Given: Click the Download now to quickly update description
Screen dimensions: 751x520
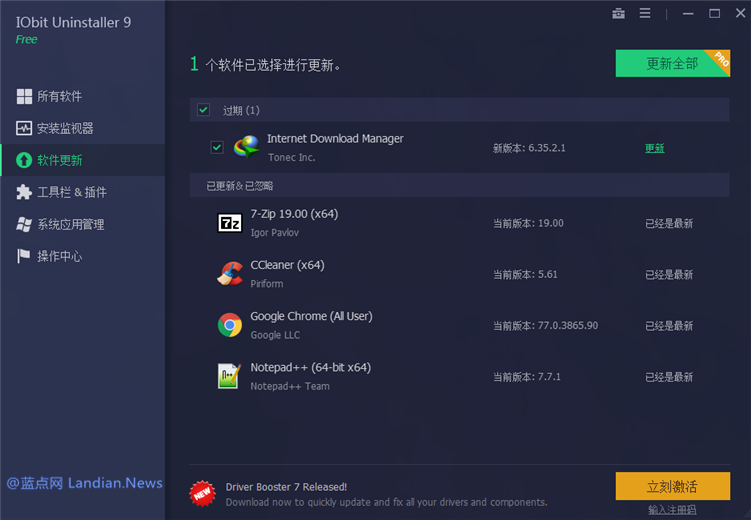Looking at the screenshot, I should [386, 502].
